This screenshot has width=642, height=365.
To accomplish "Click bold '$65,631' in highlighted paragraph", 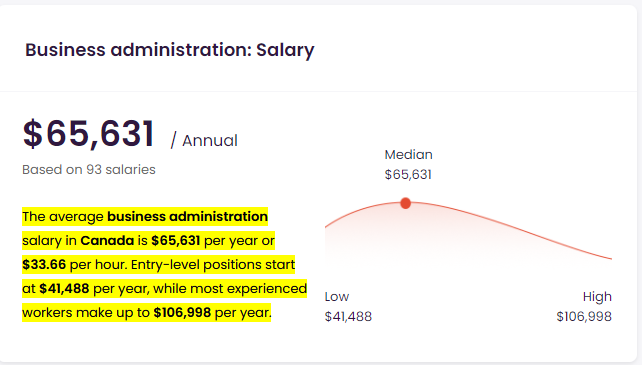I will click(x=176, y=240).
